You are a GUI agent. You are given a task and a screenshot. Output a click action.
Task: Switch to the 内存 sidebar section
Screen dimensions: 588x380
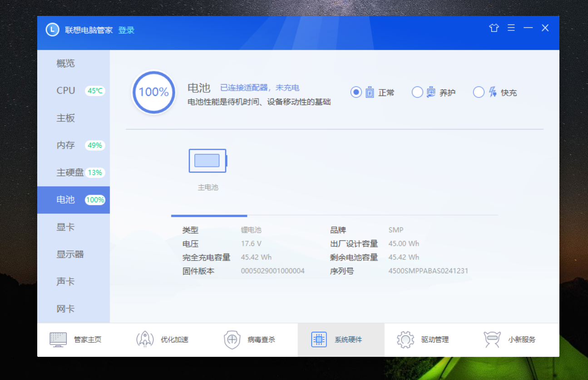66,145
